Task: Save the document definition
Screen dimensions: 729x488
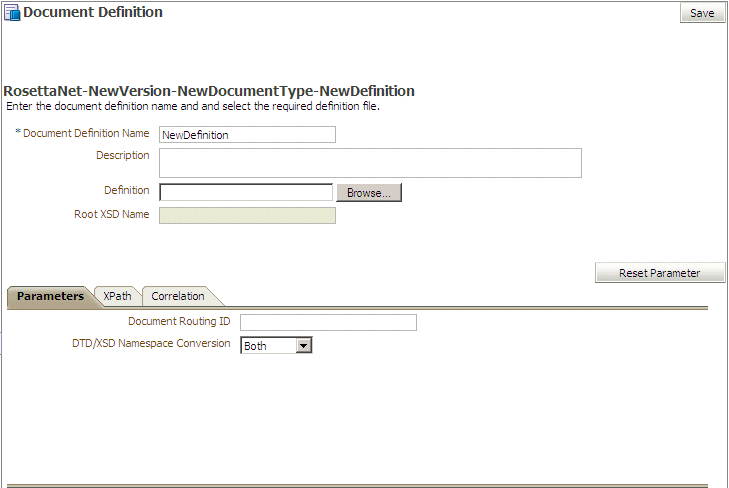Action: [702, 13]
